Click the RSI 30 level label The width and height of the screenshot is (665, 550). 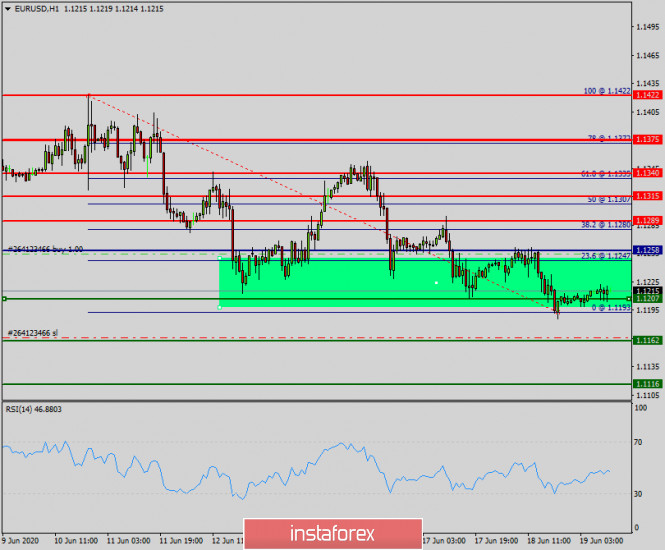click(638, 494)
